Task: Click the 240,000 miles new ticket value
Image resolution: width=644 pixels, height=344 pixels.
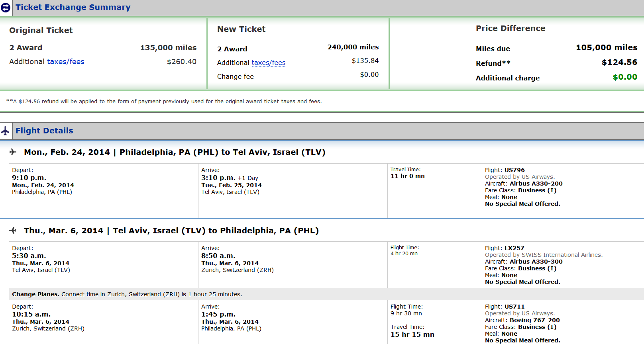Action: point(353,47)
